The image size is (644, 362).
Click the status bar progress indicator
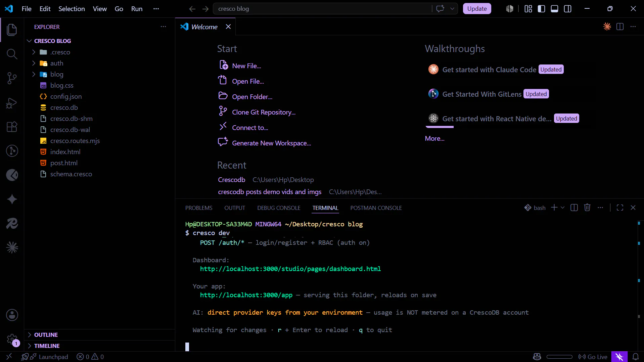point(559,357)
